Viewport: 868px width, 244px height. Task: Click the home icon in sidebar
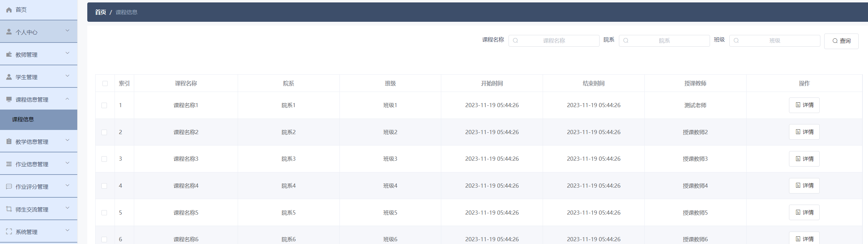[9, 10]
